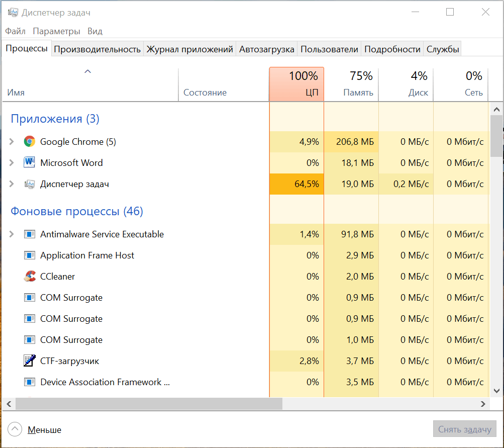The width and height of the screenshot is (504, 448).
Task: Click the Application Frame Host icon
Action: point(30,255)
